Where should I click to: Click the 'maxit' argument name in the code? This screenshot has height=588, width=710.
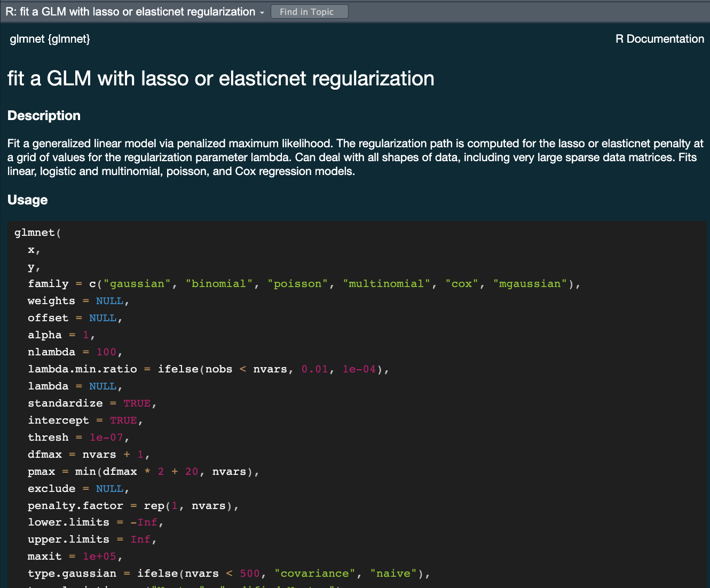(44, 557)
